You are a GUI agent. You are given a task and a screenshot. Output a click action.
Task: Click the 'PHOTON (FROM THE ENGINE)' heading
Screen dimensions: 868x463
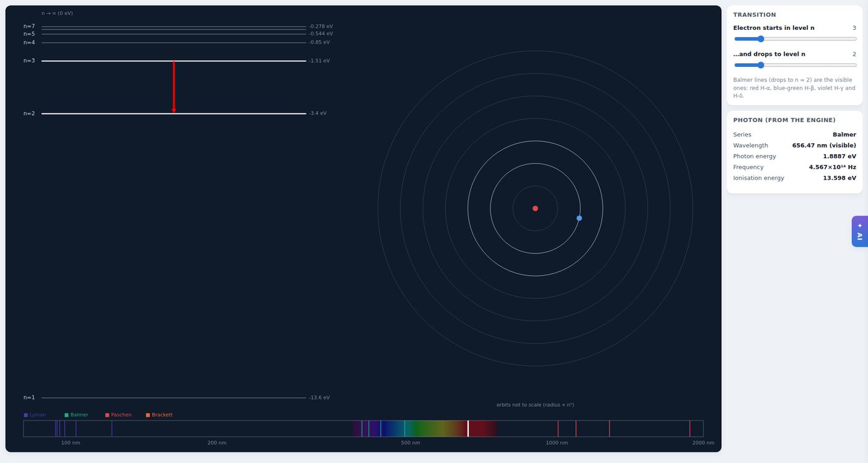784,120
